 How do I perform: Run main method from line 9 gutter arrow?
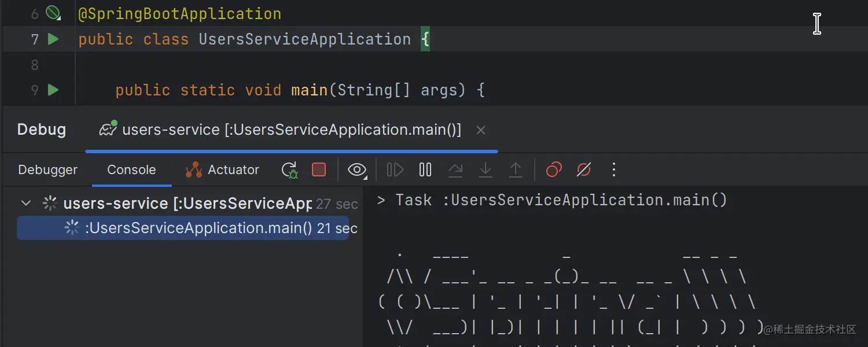pos(53,90)
